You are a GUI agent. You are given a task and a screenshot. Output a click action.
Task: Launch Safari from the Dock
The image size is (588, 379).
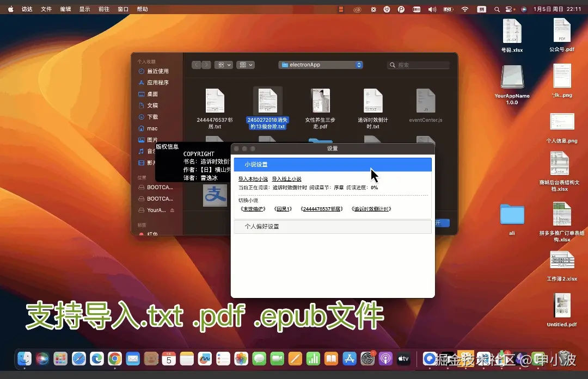coord(78,358)
